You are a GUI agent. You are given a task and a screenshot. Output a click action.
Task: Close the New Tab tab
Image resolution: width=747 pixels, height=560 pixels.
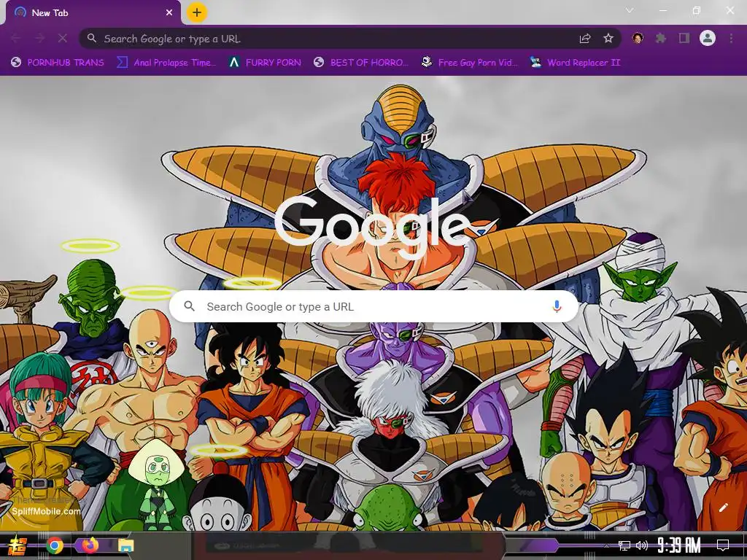tap(169, 13)
